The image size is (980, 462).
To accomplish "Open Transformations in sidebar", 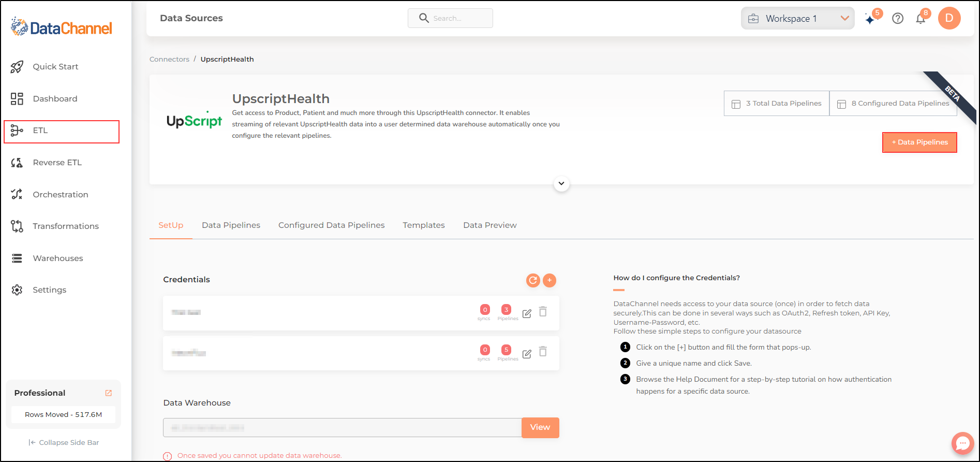I will [x=66, y=226].
